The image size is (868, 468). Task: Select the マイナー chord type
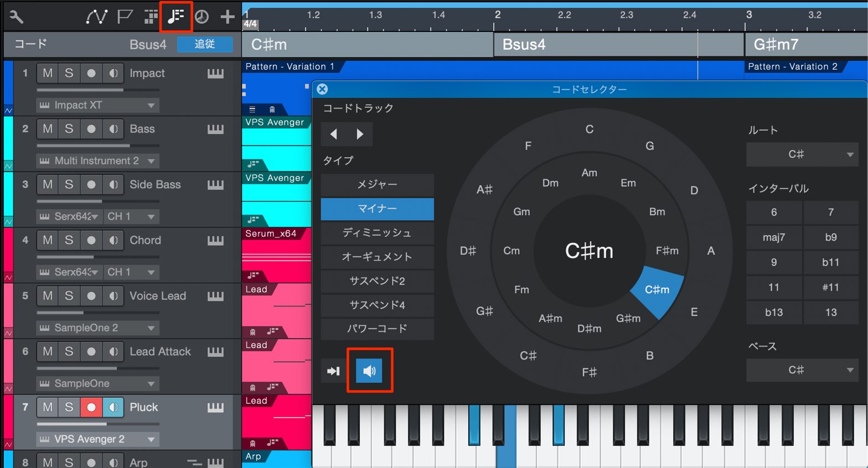[x=377, y=209]
